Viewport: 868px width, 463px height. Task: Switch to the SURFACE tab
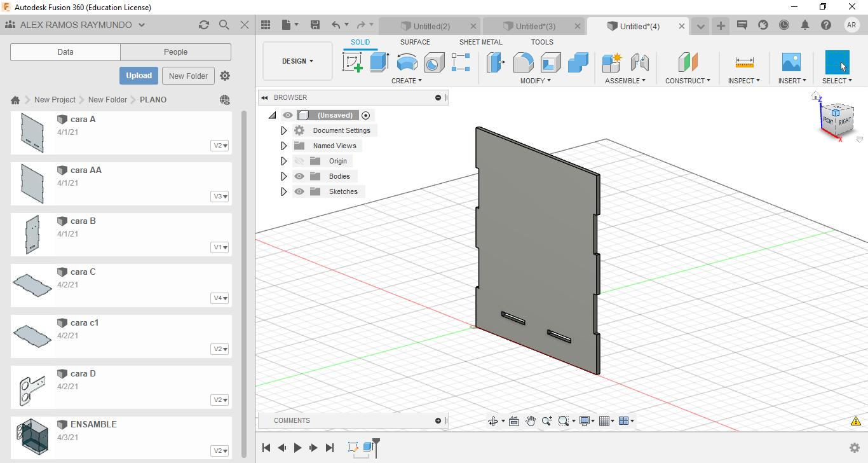[415, 42]
